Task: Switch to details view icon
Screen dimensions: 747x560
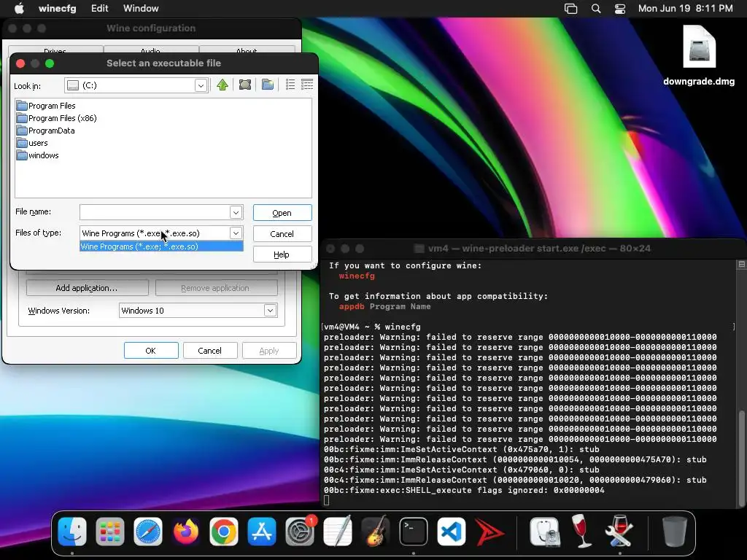Action: (307, 85)
